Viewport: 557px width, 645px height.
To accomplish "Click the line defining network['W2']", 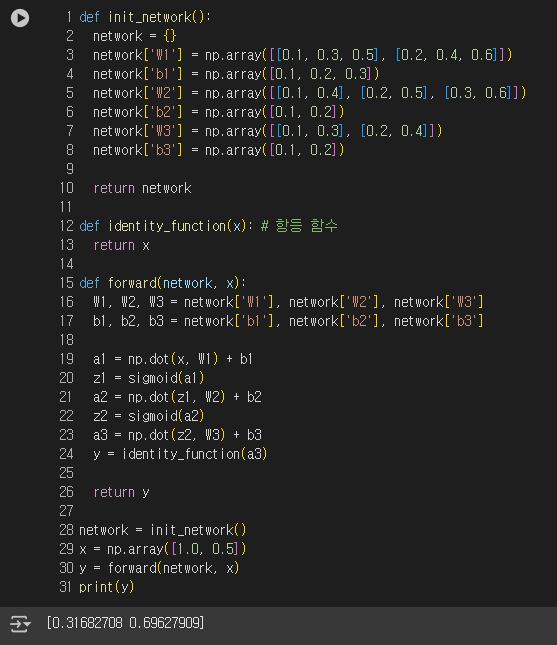I will (309, 93).
